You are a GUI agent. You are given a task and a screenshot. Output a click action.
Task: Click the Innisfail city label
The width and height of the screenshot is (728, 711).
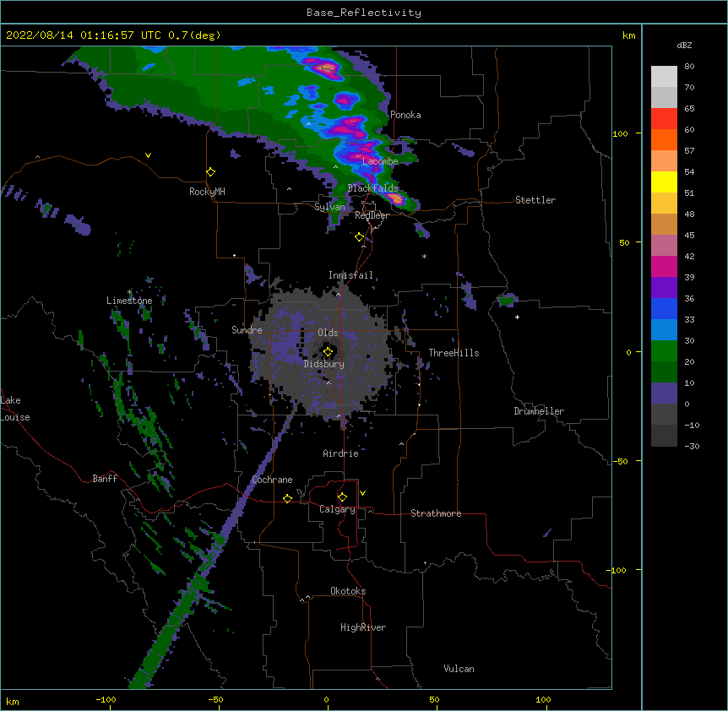(x=350, y=275)
